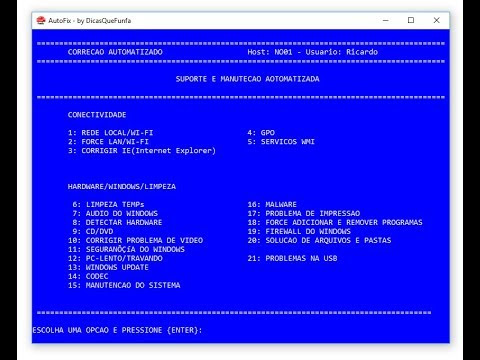
Task: Select '10: CORRIGIR PROBLEMA DE VIDEO'
Action: click(x=135, y=241)
